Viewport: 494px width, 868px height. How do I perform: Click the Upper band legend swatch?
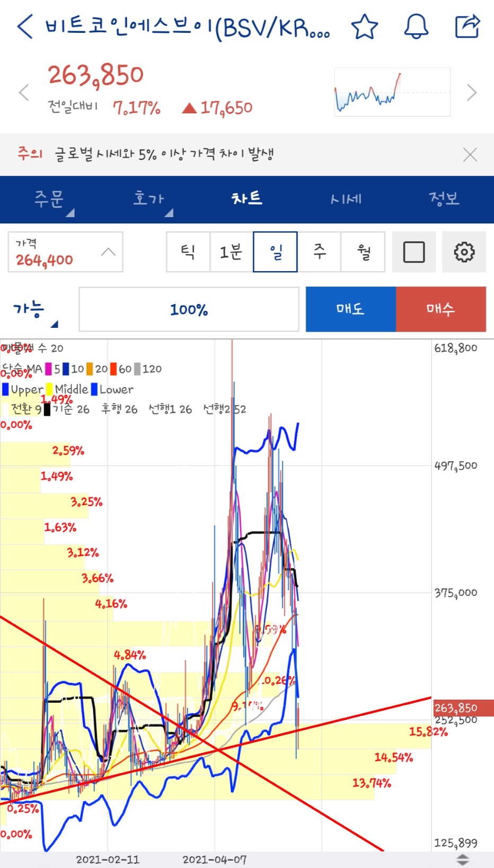(5, 389)
